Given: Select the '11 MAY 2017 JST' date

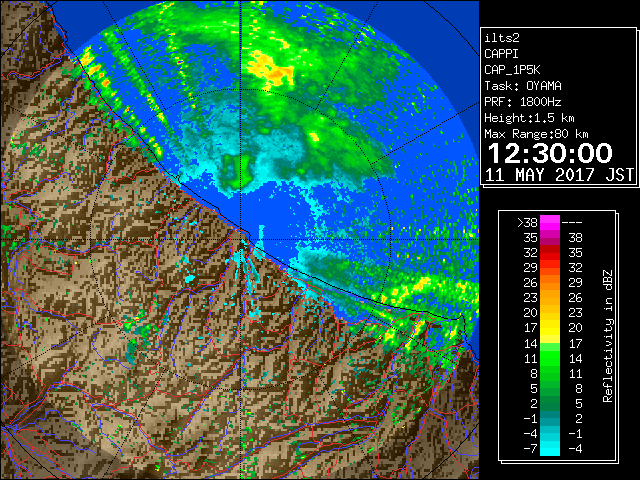Looking at the screenshot, I should 560,175.
